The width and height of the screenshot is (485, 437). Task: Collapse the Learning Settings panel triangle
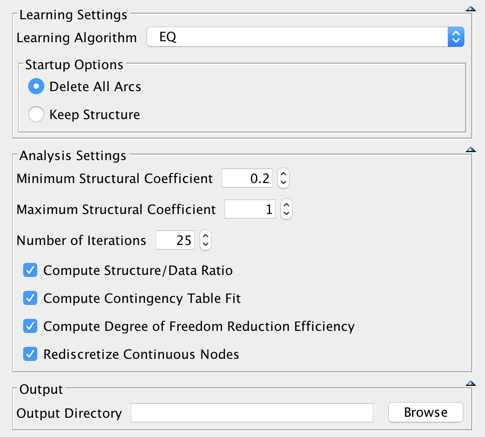470,9
